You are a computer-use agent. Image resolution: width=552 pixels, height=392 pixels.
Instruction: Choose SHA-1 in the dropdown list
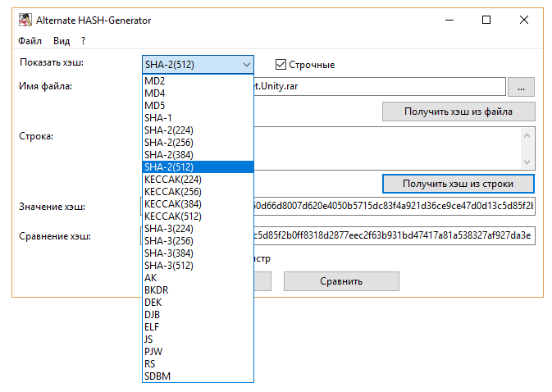pos(158,117)
